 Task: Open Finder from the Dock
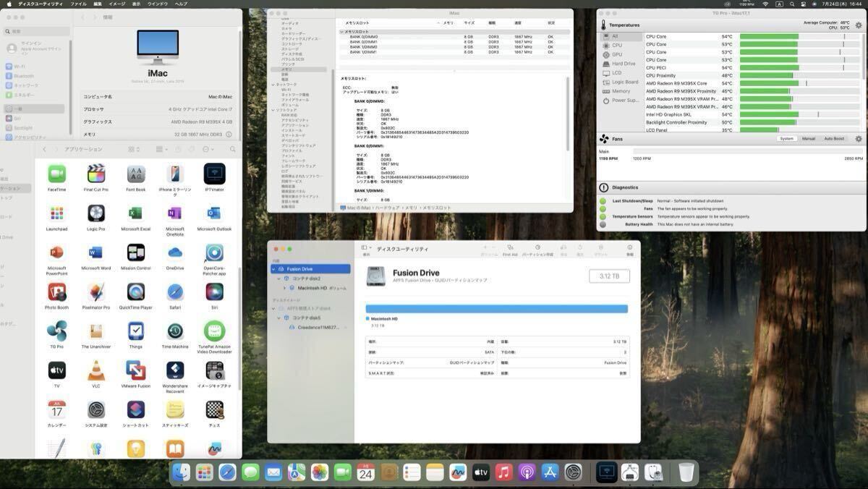[x=181, y=472]
